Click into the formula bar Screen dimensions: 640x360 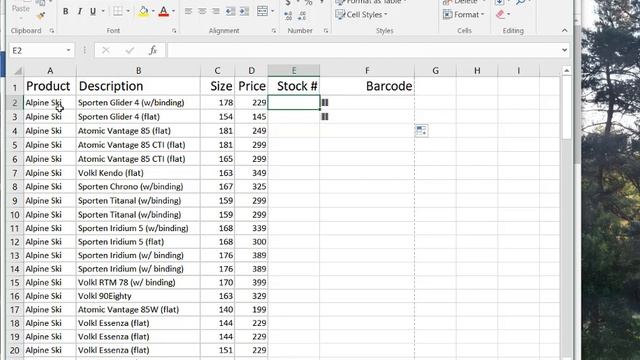pos(363,50)
